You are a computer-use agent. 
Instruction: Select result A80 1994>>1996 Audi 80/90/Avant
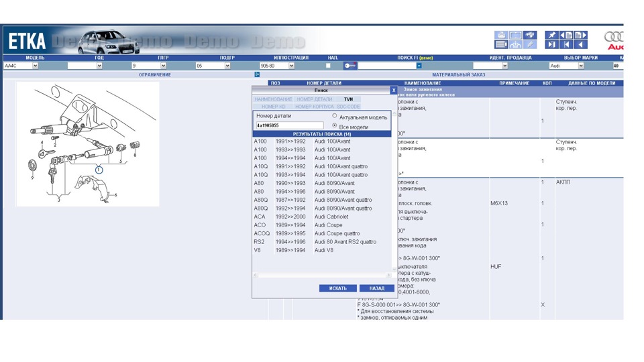click(321, 192)
